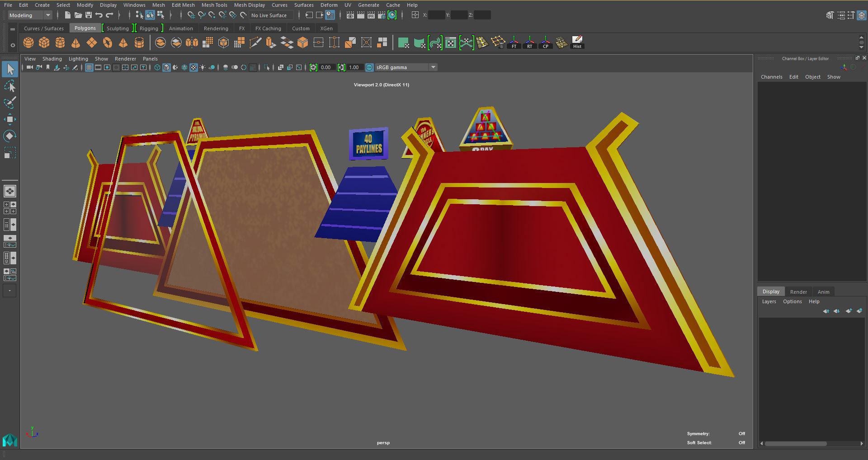
Task: Expand the bottom panel layout arrow button
Action: point(9,291)
